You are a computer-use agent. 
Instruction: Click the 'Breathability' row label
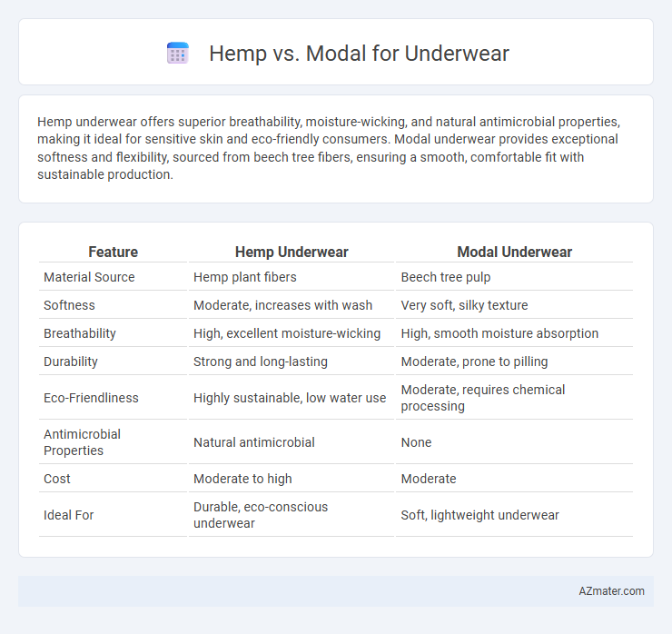(80, 333)
